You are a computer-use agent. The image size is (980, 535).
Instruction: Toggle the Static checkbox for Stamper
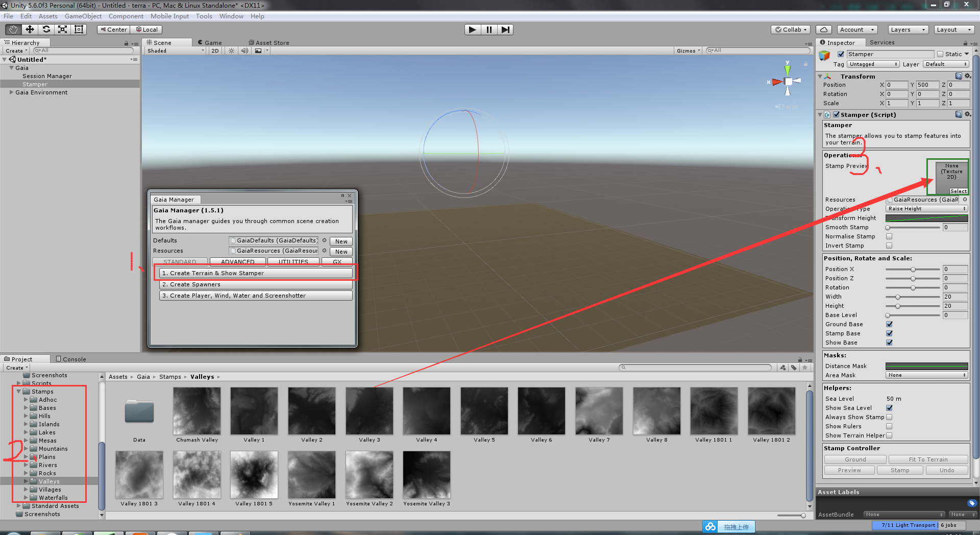(941, 54)
